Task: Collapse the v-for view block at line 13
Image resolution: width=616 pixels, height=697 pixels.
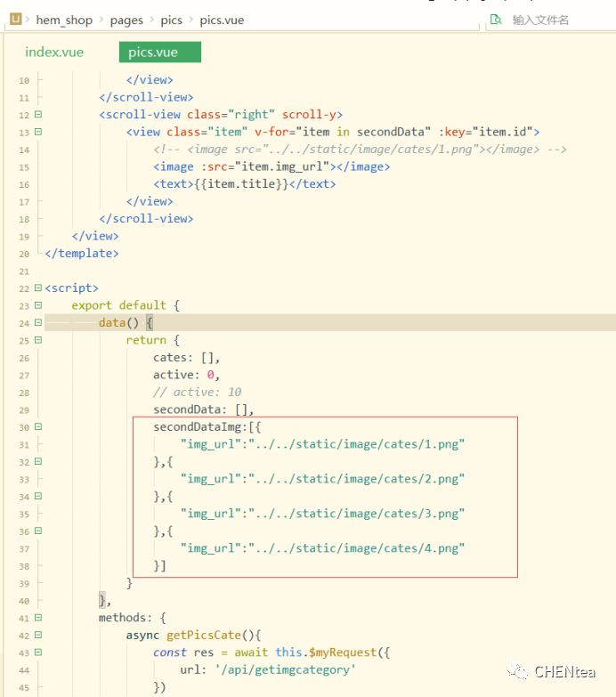Action: point(37,133)
